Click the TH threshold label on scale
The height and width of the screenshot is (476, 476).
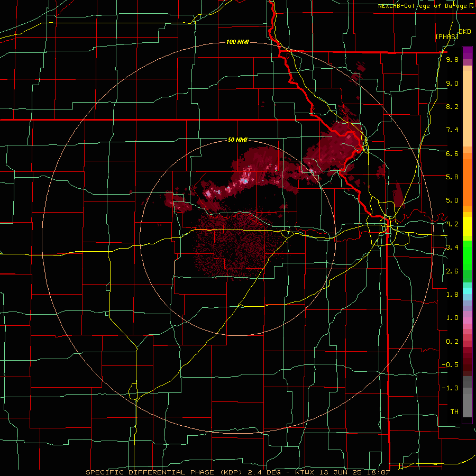coord(454,412)
